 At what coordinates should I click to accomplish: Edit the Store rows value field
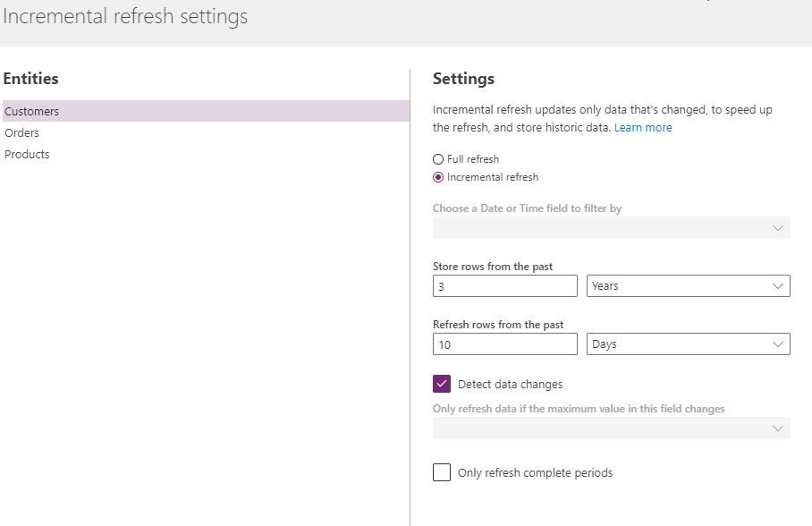504,285
